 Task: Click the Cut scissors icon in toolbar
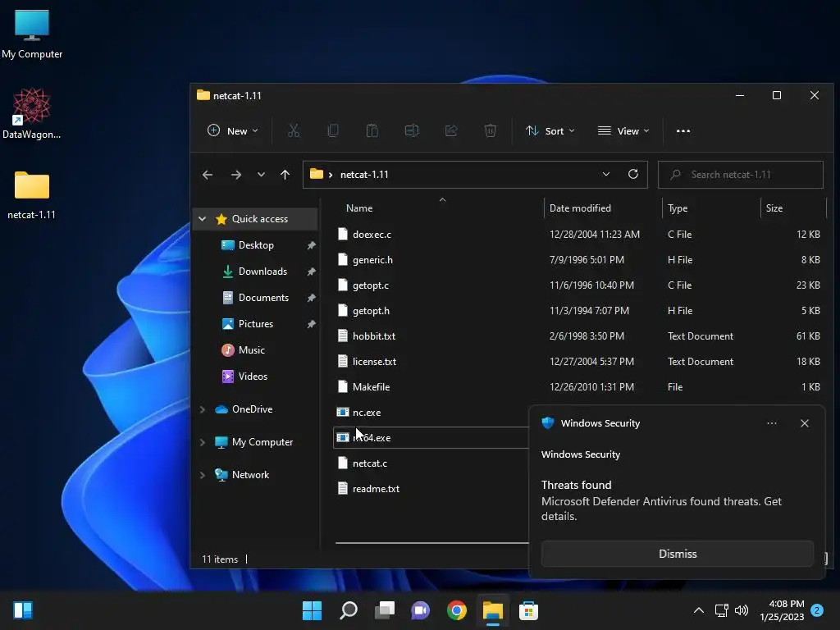[x=294, y=130]
